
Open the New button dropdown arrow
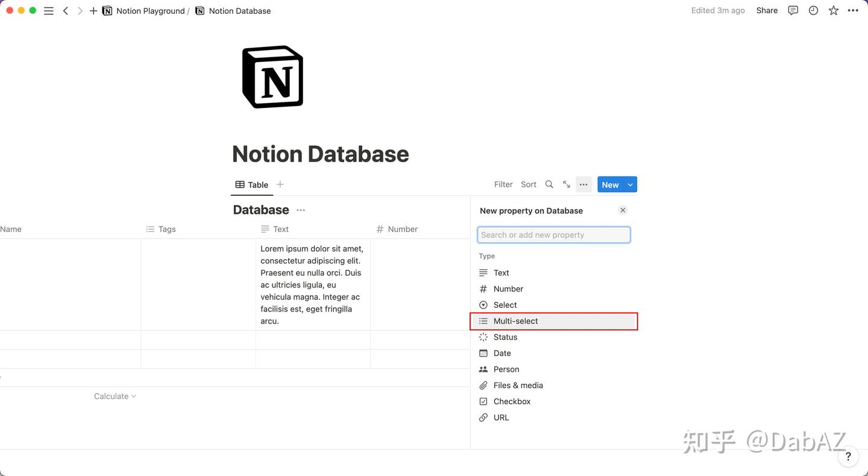pos(630,184)
